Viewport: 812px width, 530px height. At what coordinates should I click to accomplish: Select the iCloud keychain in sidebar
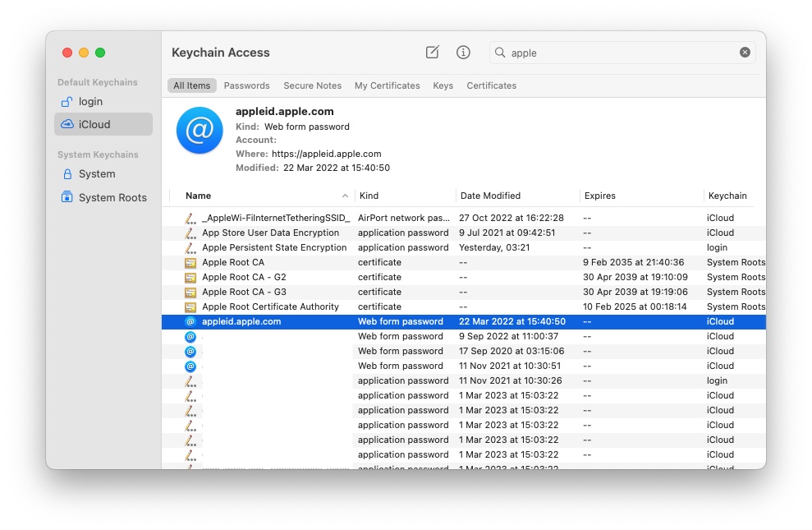click(94, 125)
